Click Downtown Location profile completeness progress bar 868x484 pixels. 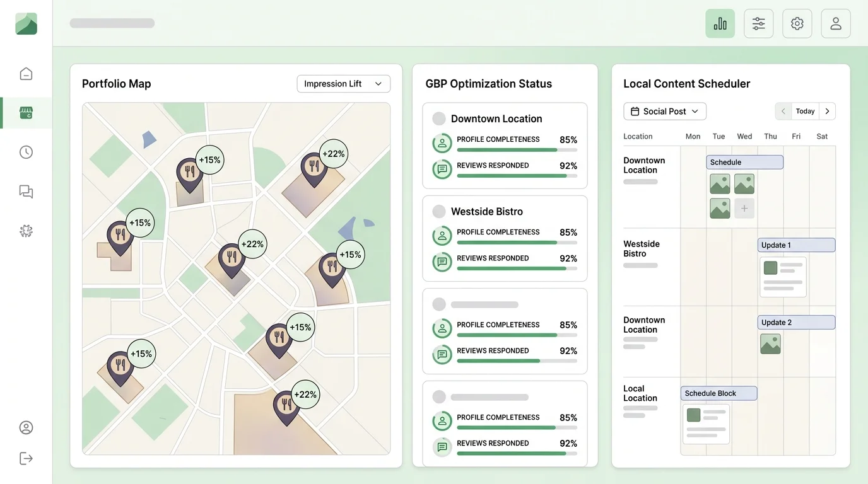(x=517, y=150)
